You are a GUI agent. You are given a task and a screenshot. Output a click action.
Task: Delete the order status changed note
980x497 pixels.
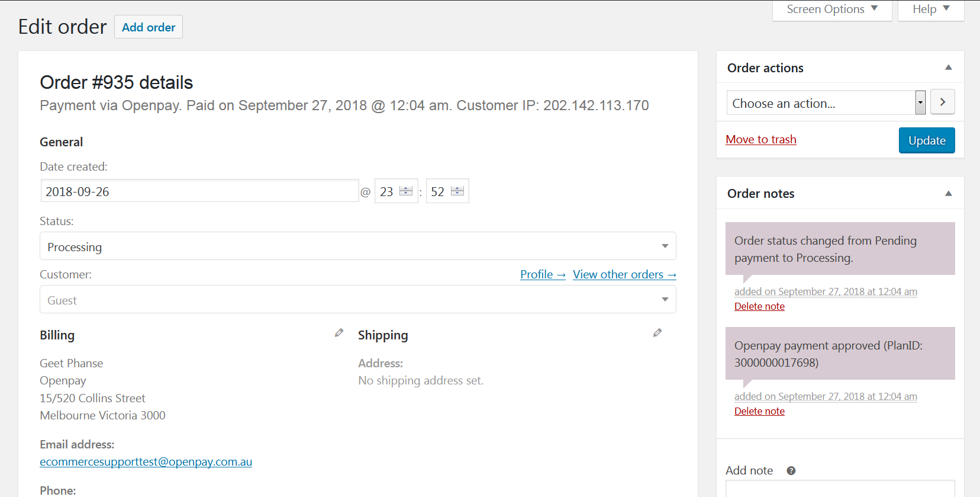click(x=759, y=307)
